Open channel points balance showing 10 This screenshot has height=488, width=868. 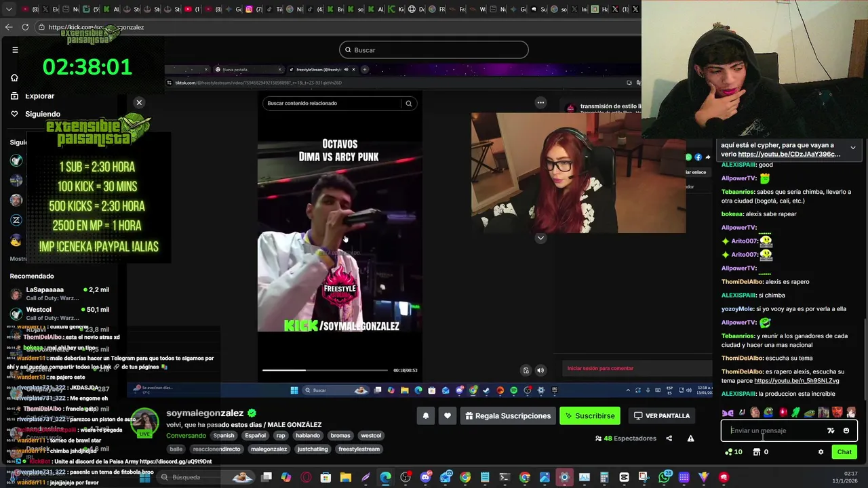734,452
